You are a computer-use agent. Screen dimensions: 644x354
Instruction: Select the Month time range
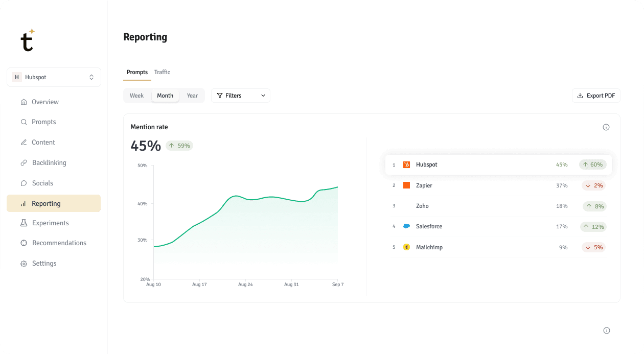tap(165, 96)
